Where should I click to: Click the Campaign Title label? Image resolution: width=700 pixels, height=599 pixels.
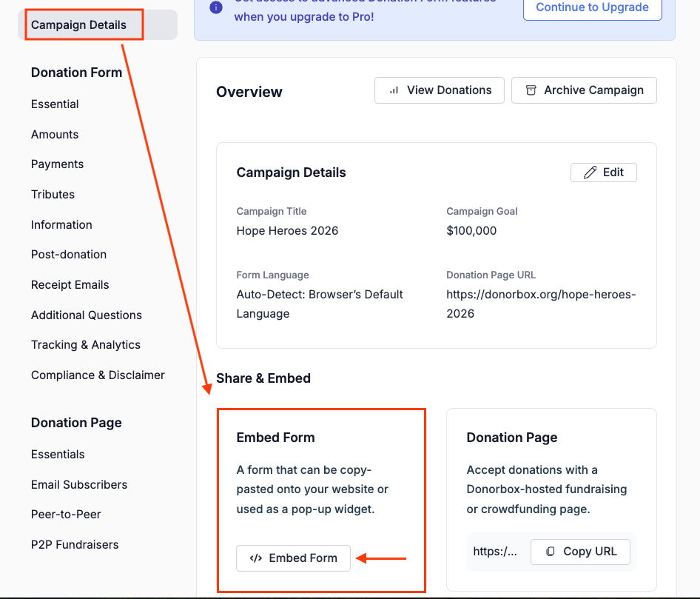coord(272,211)
